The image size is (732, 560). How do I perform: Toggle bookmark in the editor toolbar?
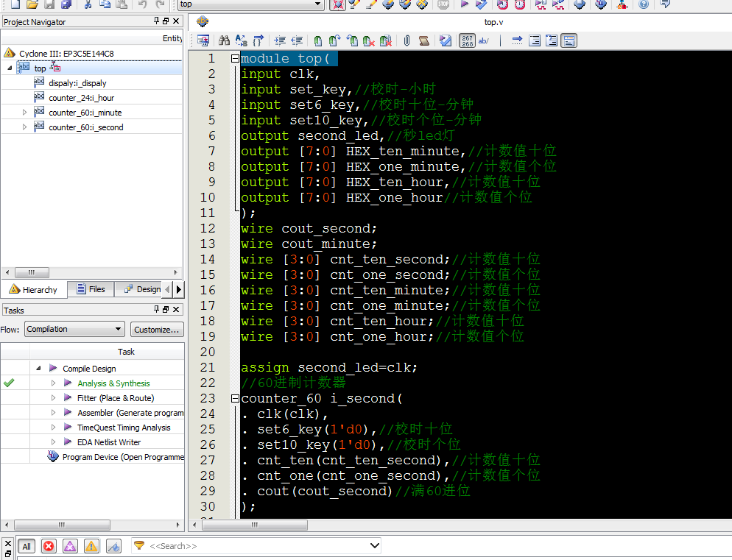318,40
